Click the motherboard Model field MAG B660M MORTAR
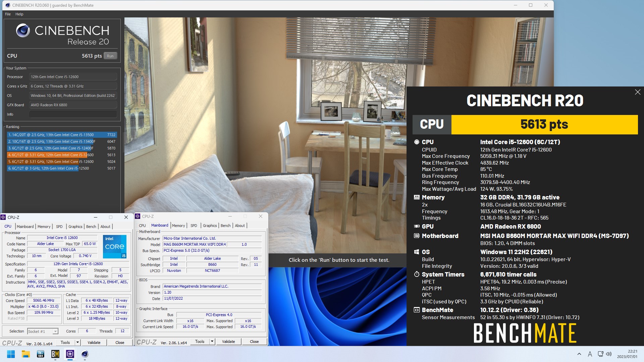644x362 pixels. tap(195, 244)
